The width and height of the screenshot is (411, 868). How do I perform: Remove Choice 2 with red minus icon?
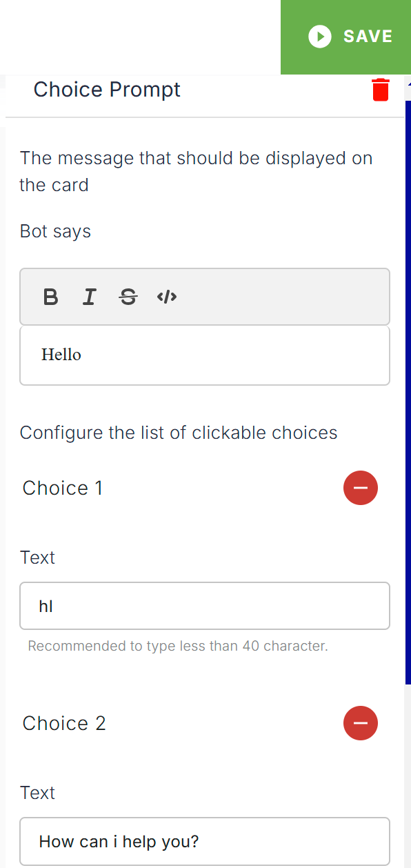click(361, 723)
